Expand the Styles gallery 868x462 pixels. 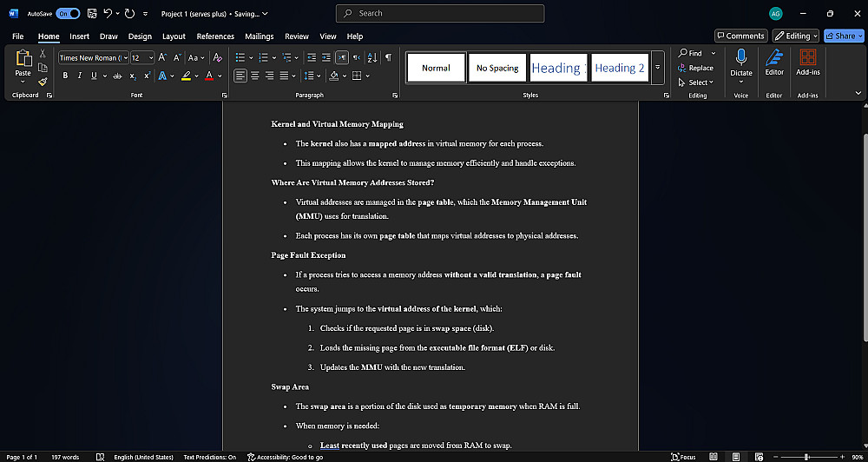click(658, 68)
